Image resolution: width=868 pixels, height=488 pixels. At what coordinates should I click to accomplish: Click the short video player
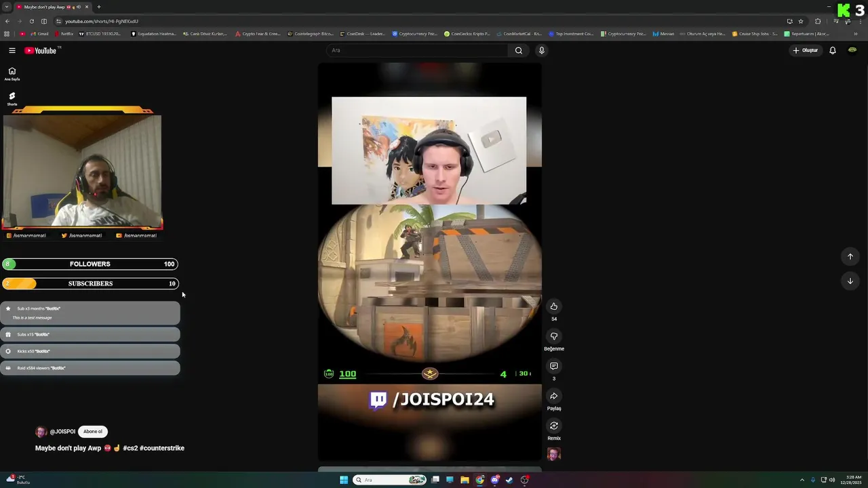pos(430,262)
